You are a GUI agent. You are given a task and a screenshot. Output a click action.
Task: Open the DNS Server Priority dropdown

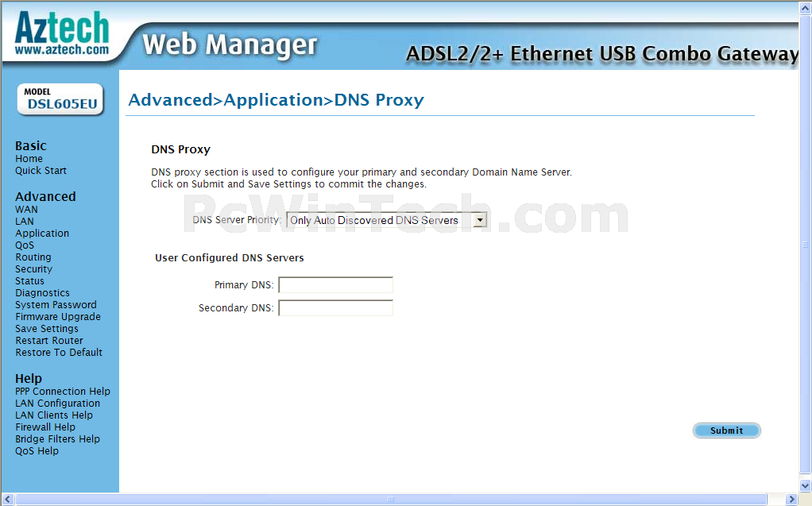386,220
